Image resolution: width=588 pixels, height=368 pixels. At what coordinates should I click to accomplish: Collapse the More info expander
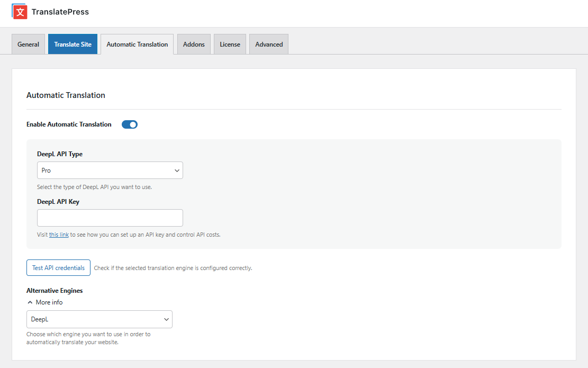click(45, 302)
